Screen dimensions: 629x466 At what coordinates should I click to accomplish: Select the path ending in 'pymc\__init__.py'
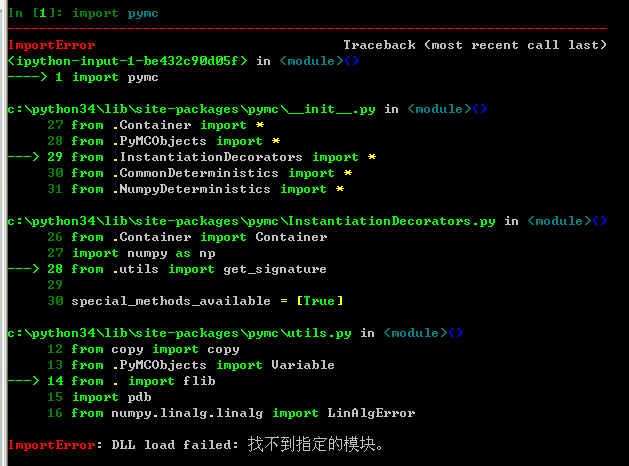pos(192,109)
